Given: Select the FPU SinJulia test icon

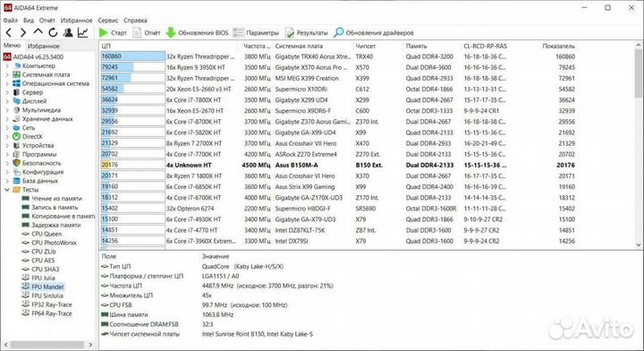Looking at the screenshot, I should click(25, 295).
